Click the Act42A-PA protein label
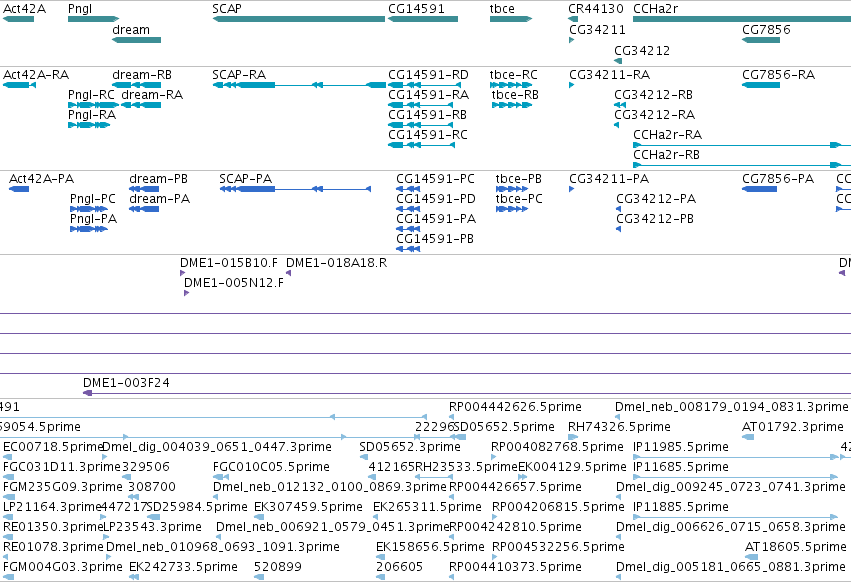The width and height of the screenshot is (851, 582). pos(42,179)
